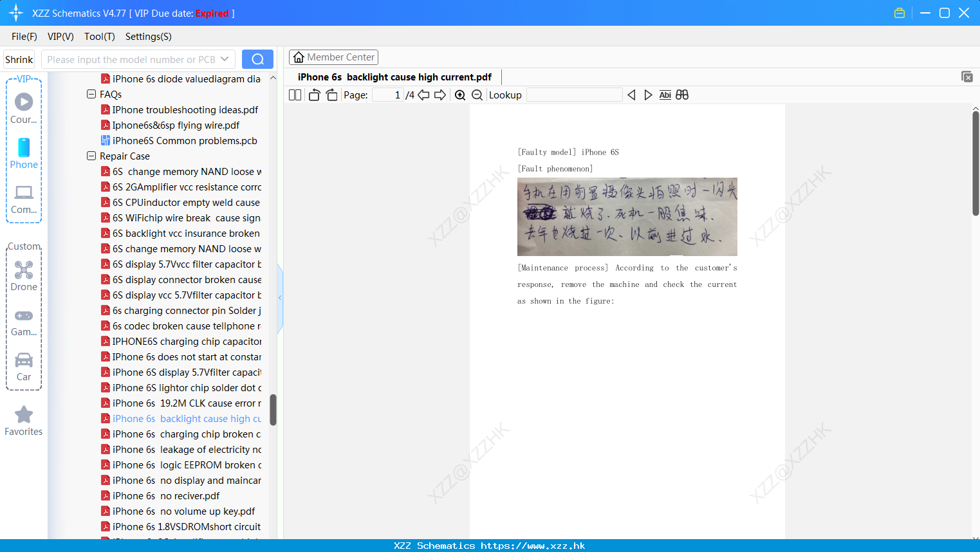Zoom out of the PDF
The height and width of the screenshot is (552, 980).
tap(477, 95)
